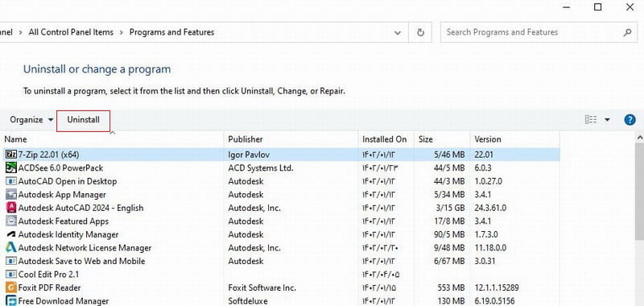Click the 7-Zip program icon
Screen dimensions: 644x306
pos(11,155)
